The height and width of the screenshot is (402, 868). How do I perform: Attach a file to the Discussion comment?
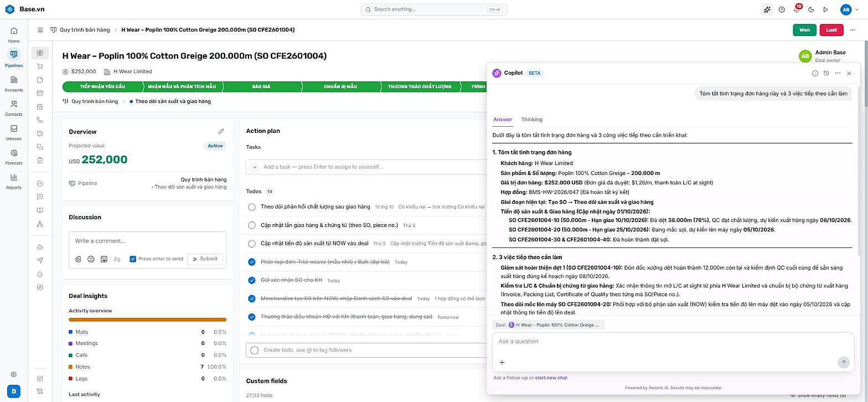click(79, 259)
